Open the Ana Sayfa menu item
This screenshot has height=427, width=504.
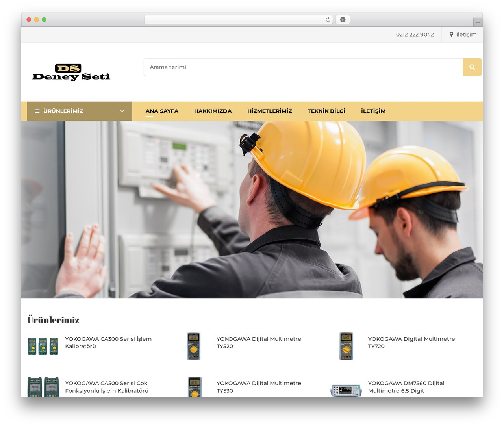(x=162, y=111)
